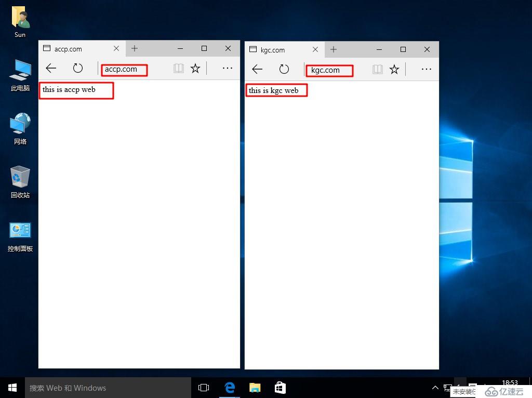Maximize the kgc.com browser window

[403, 49]
